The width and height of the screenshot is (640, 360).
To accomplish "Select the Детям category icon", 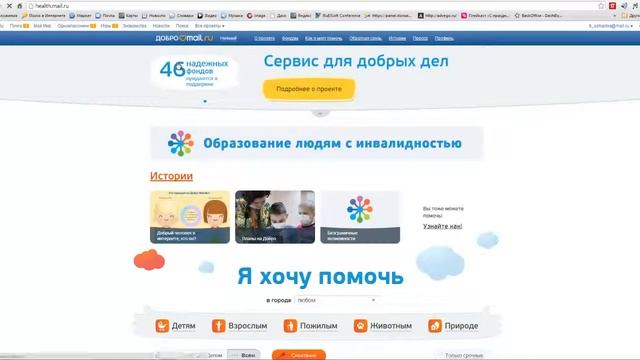I will [162, 326].
